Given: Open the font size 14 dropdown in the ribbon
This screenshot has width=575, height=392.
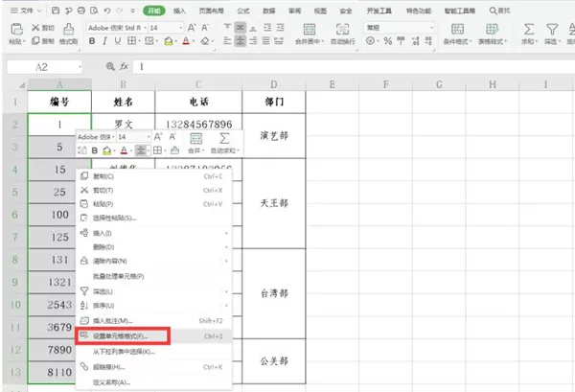Looking at the screenshot, I should point(166,28).
